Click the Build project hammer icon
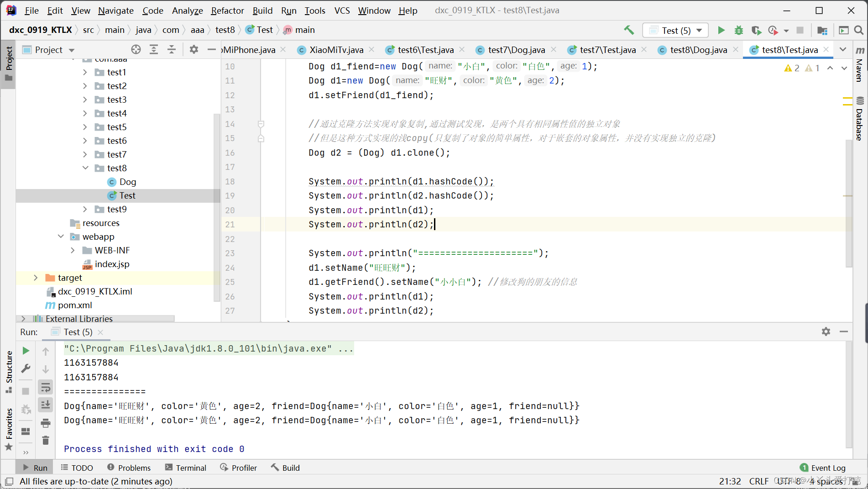 (629, 30)
